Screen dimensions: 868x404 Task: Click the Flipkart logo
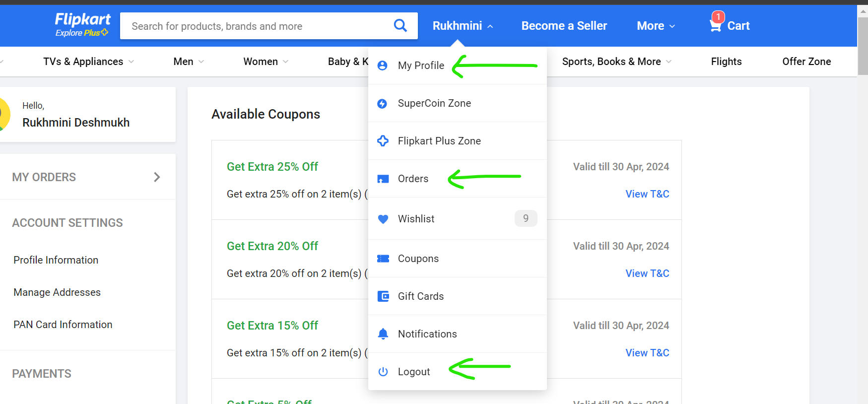click(x=82, y=19)
